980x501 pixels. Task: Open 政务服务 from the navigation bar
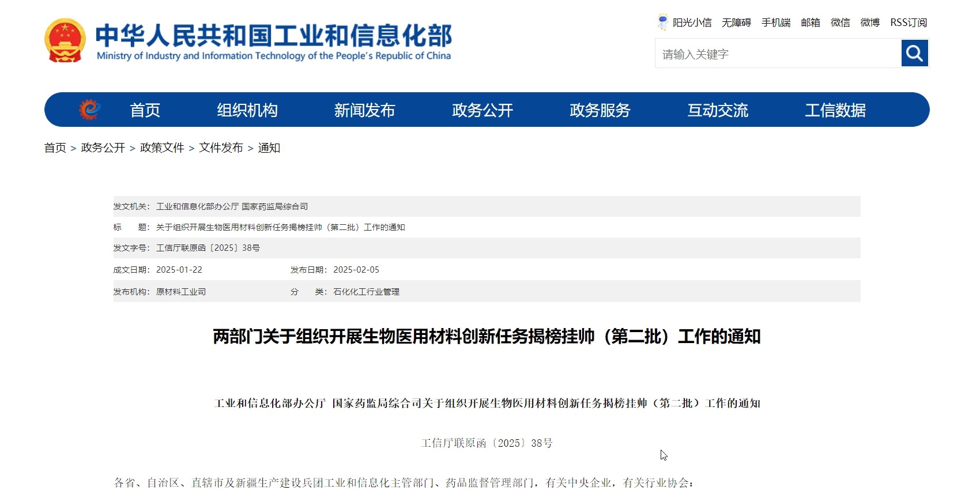coord(600,110)
